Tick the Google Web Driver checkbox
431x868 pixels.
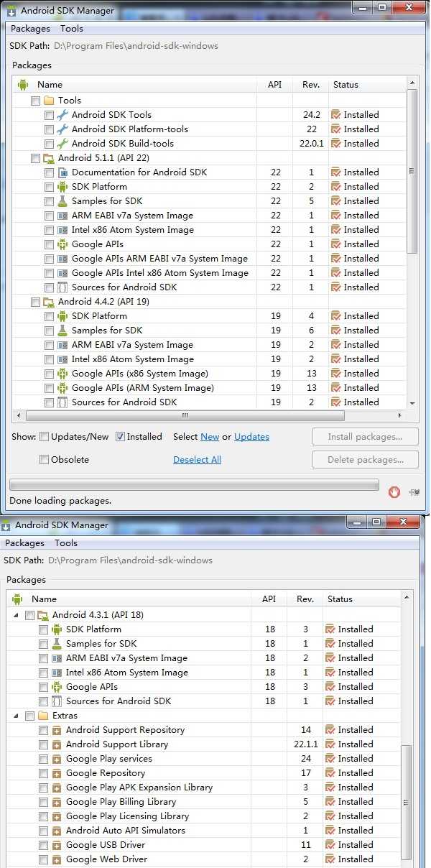point(43,859)
